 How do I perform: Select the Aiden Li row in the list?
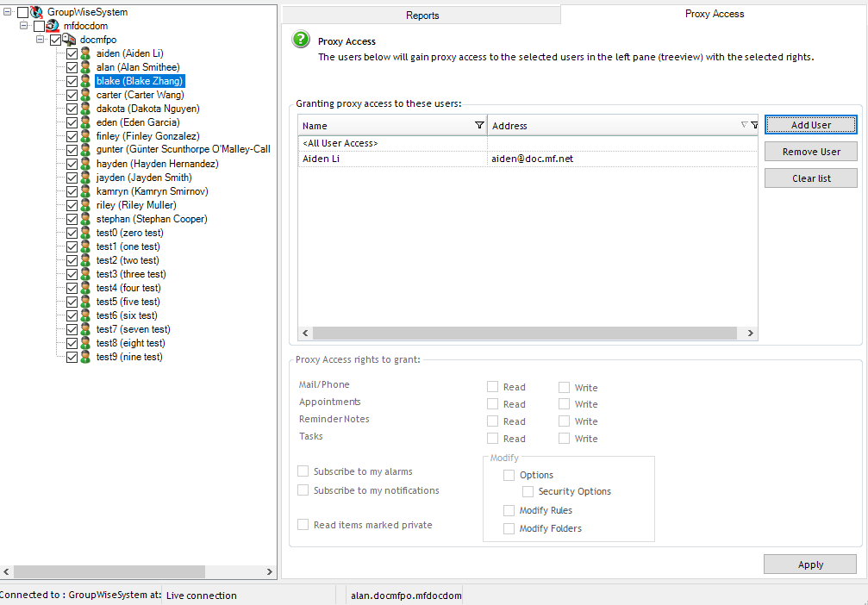click(528, 159)
